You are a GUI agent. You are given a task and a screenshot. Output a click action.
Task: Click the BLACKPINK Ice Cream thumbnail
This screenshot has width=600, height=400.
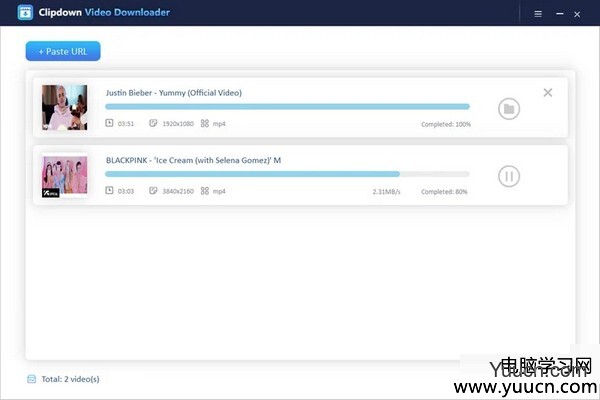tap(65, 175)
